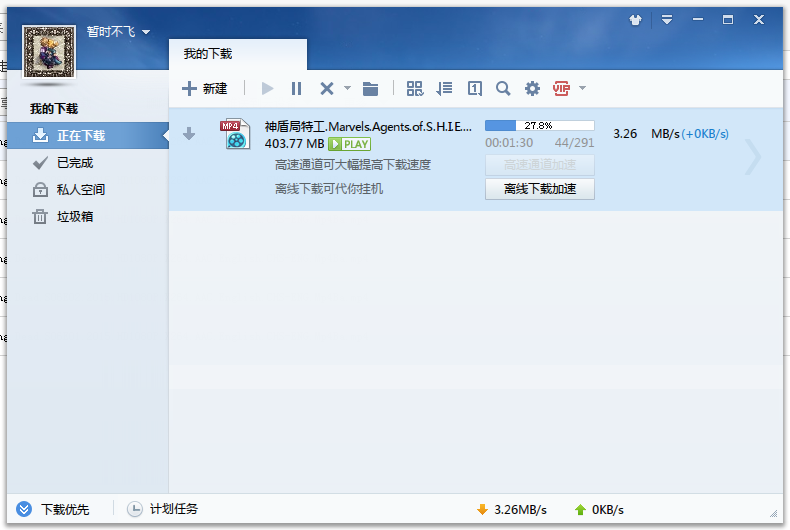
Task: Click 离线下载可代你挂机 hint text
Action: [329, 189]
